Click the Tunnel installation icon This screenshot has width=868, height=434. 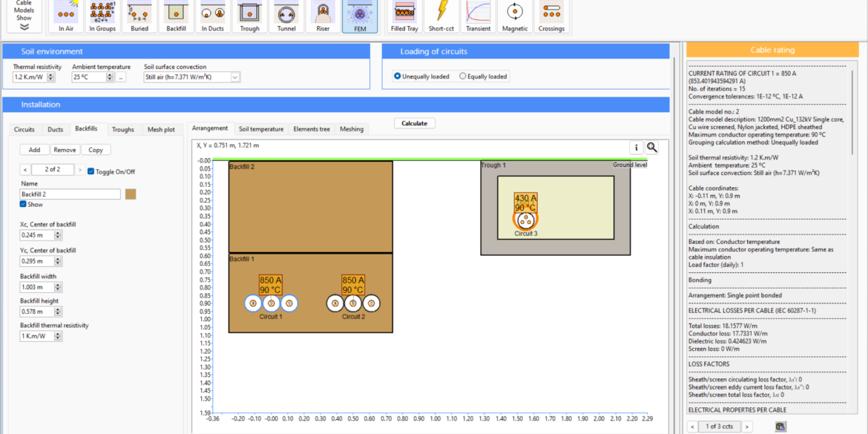tap(285, 13)
